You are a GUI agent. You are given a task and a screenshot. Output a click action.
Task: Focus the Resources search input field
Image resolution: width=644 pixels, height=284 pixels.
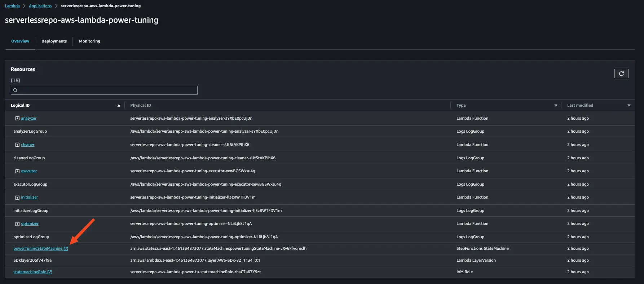pos(104,90)
